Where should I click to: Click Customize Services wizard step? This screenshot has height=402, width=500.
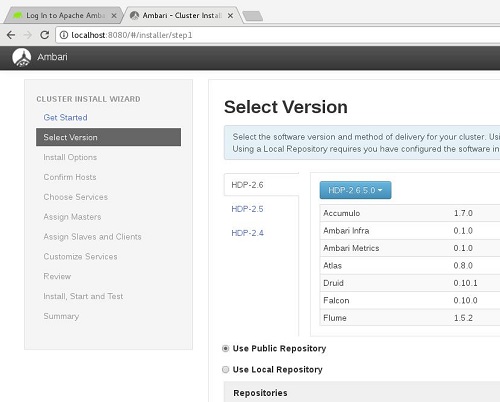pyautogui.click(x=80, y=257)
